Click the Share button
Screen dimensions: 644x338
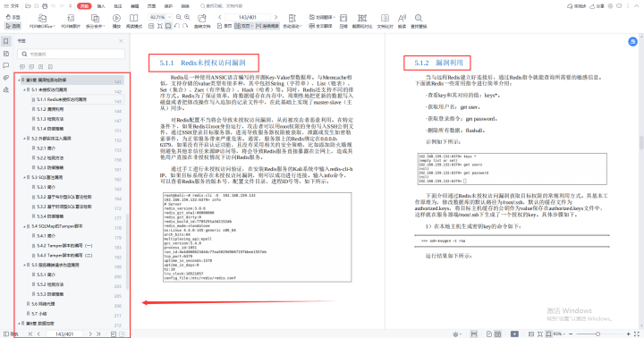[x=597, y=6]
